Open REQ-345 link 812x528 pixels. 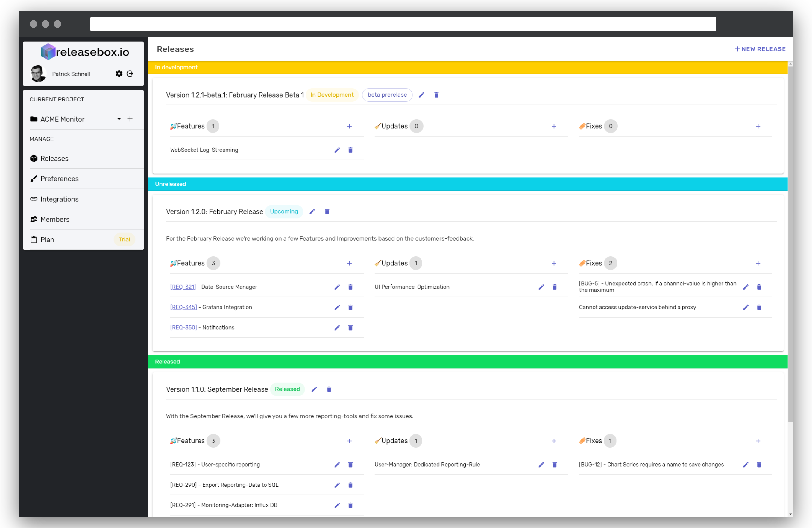pyautogui.click(x=183, y=307)
